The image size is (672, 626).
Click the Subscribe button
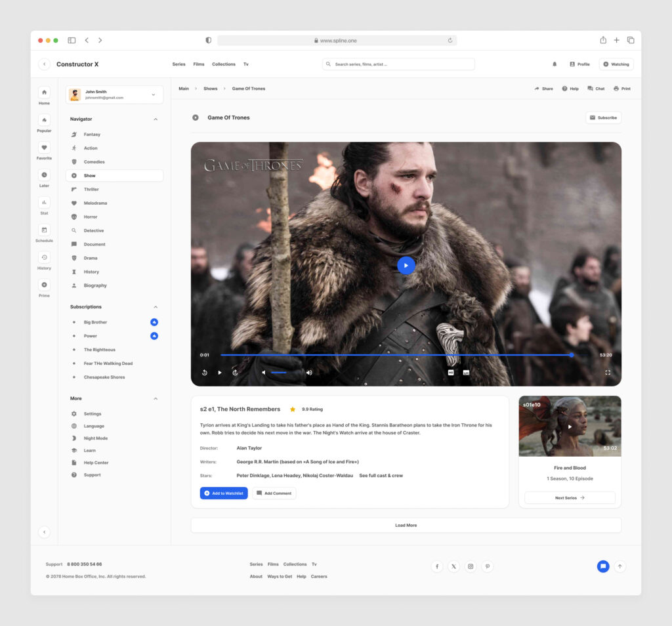coord(604,118)
